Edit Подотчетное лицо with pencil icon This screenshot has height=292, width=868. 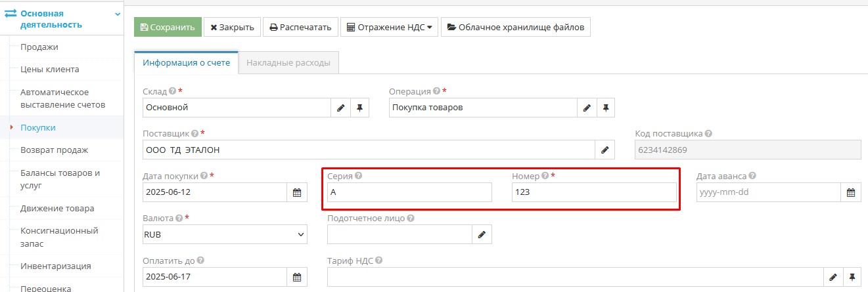point(482,234)
